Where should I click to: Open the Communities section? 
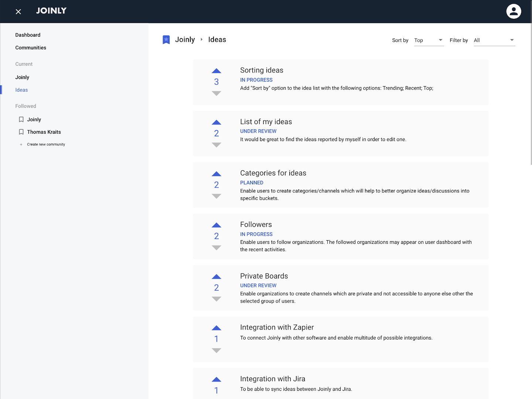(31, 47)
